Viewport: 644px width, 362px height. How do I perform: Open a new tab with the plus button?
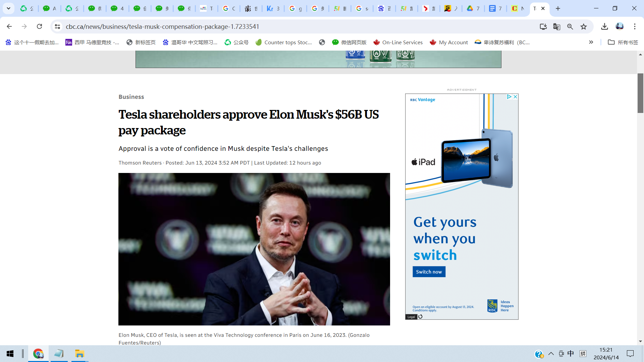pyautogui.click(x=558, y=8)
